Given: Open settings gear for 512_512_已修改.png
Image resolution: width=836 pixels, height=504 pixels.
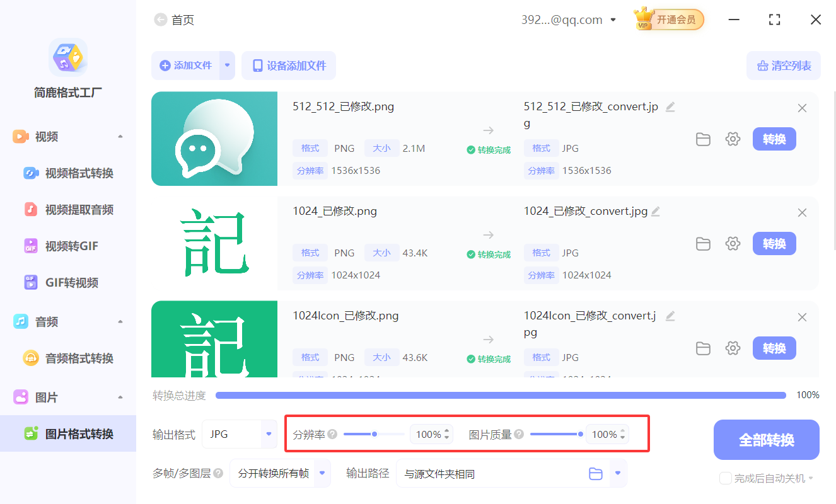Looking at the screenshot, I should (x=733, y=139).
